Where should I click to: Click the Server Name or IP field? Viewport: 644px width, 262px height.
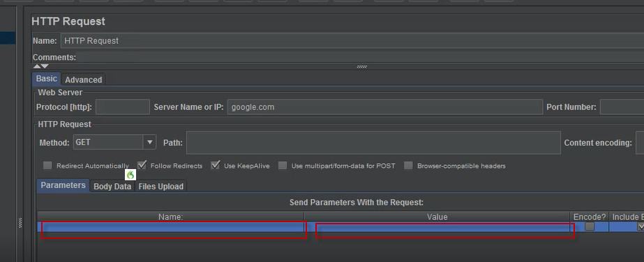[385, 107]
